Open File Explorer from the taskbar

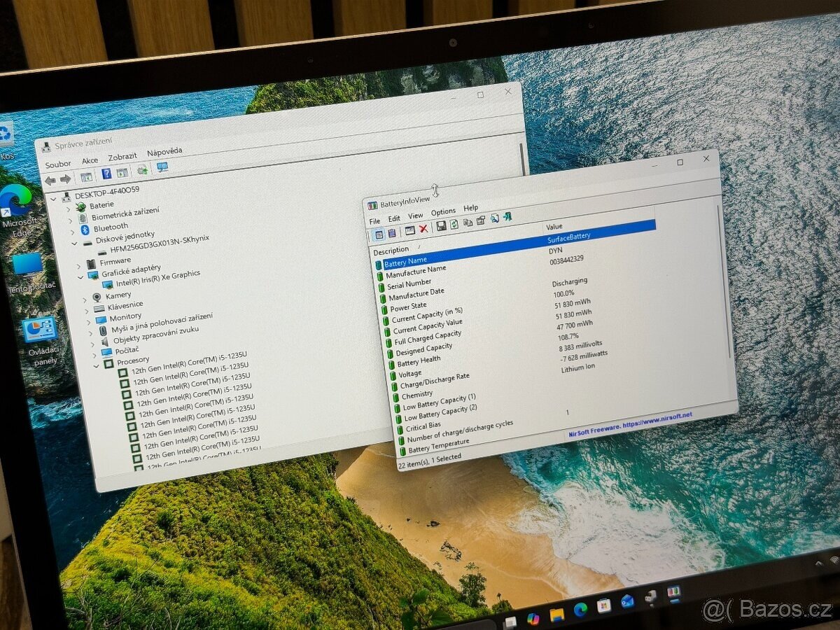tap(556, 615)
